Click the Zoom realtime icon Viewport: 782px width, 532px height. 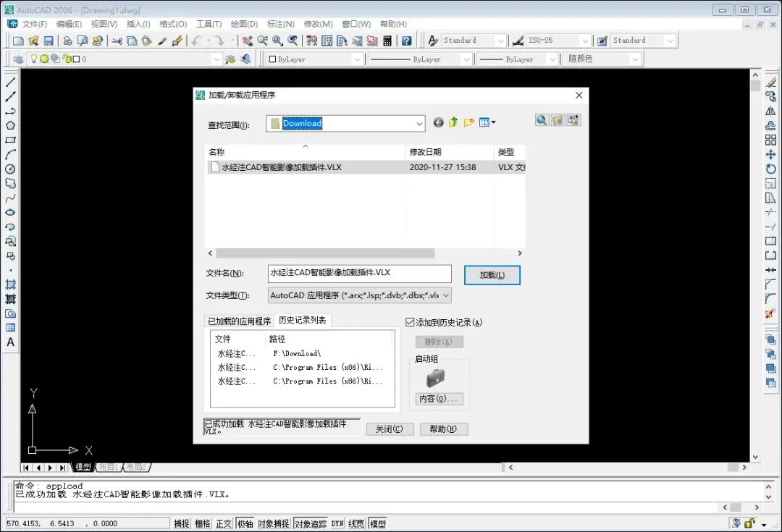click(262, 41)
